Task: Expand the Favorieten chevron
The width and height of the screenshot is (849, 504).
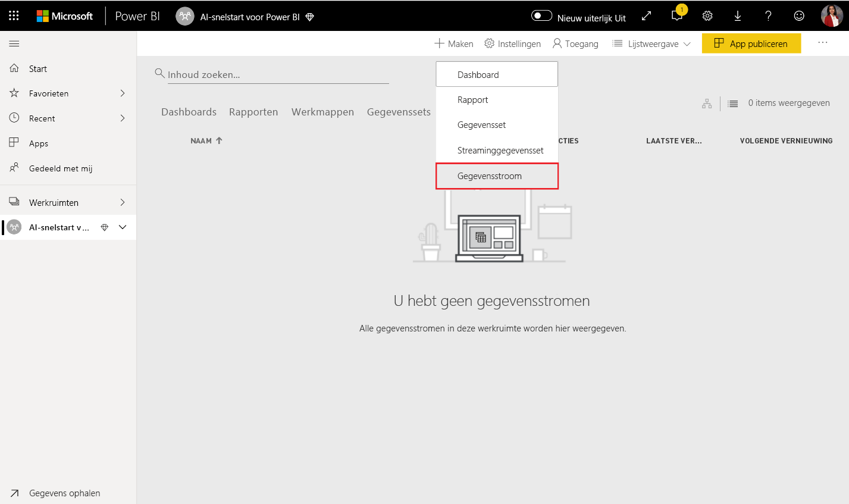Action: [123, 93]
